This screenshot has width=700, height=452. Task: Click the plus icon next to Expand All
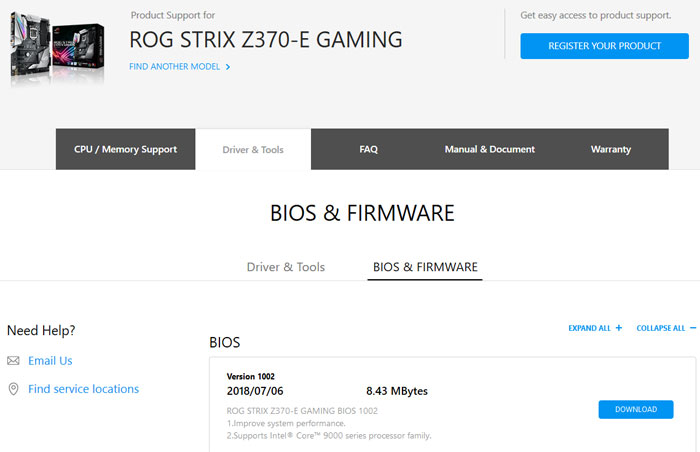619,328
